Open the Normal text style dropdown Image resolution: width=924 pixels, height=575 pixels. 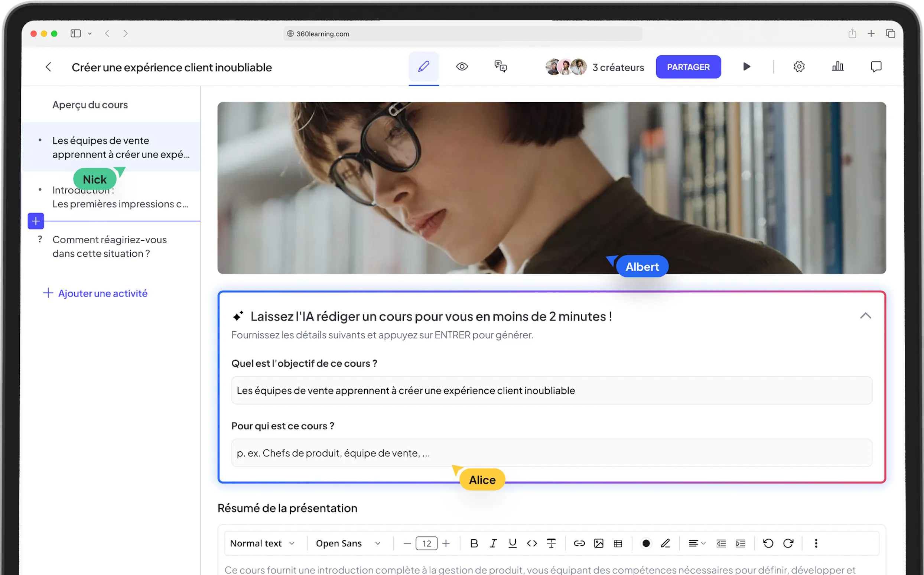262,543
